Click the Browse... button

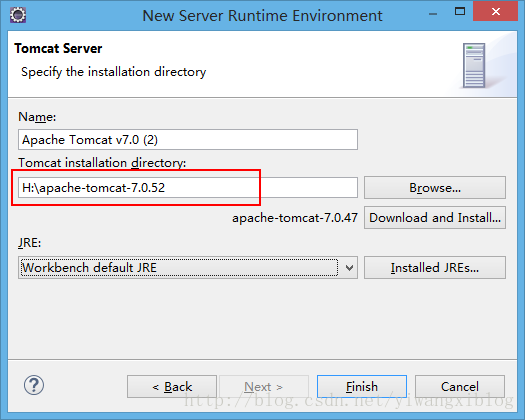(435, 188)
